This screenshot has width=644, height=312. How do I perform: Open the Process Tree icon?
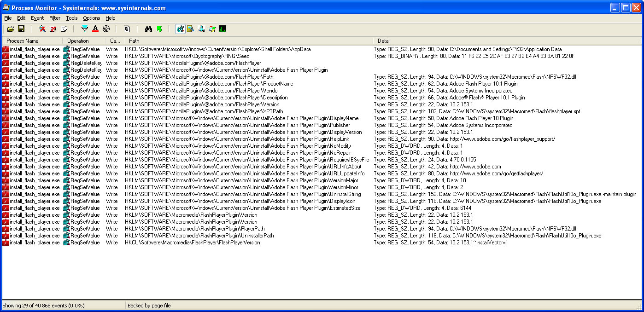pos(127,29)
